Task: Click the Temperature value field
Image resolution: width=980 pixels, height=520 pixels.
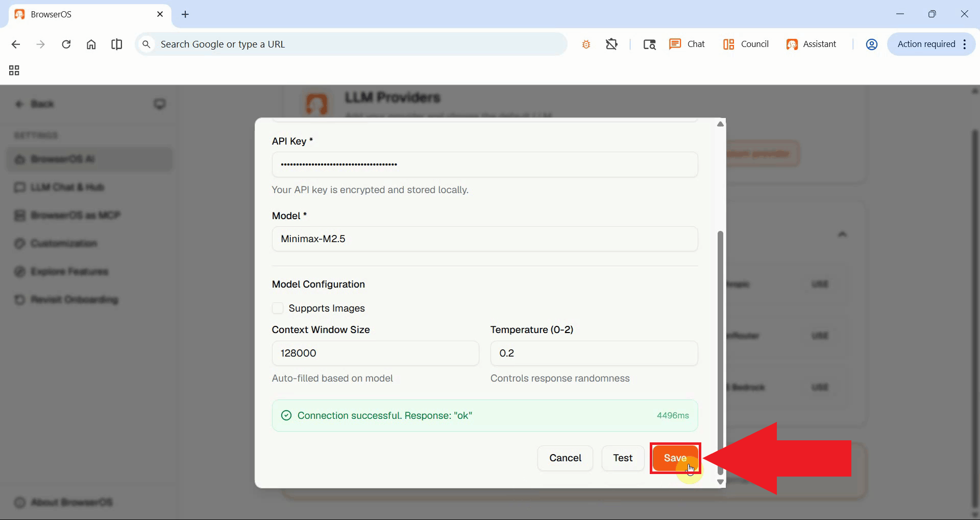Action: tap(594, 353)
